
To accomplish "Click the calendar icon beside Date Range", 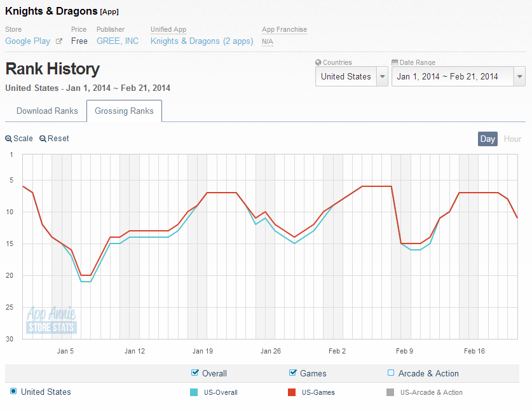I will coord(395,62).
